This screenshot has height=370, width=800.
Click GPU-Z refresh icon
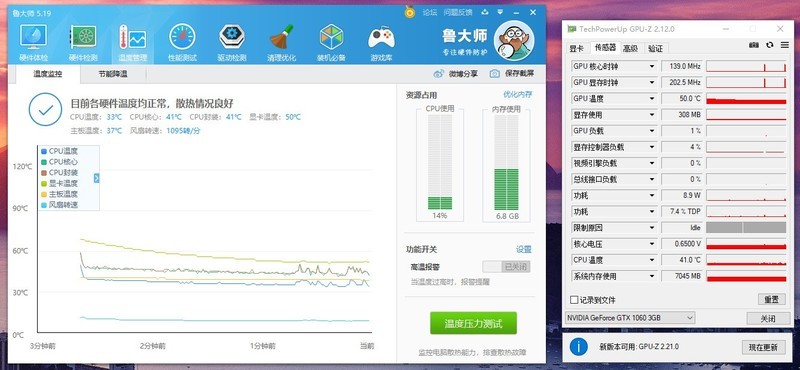coord(770,45)
